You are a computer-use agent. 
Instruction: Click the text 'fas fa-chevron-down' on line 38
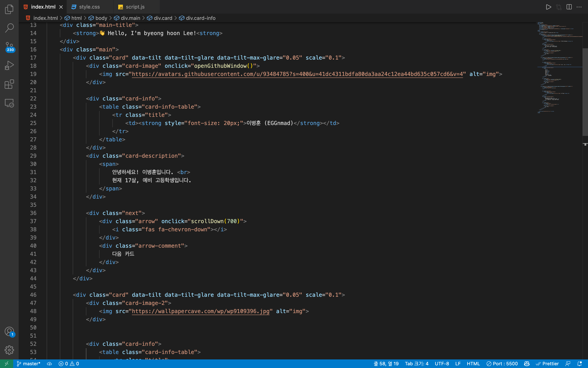pos(176,230)
